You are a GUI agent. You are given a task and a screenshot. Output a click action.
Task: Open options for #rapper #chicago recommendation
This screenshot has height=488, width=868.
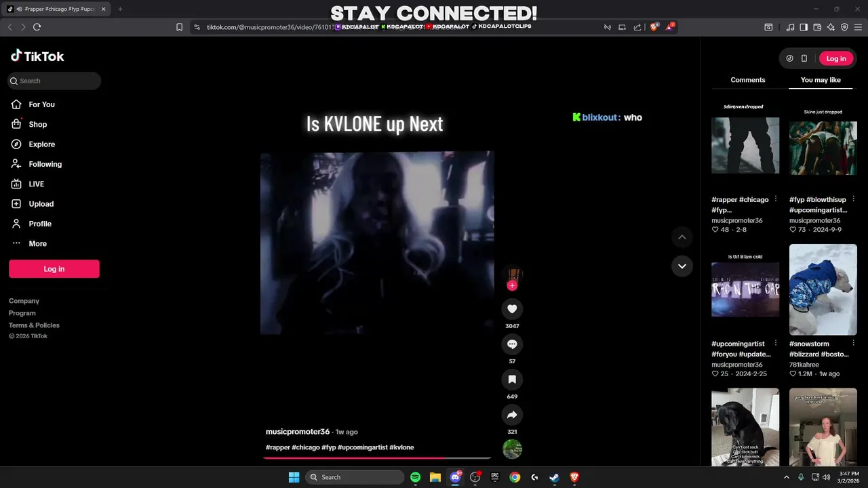tap(776, 199)
